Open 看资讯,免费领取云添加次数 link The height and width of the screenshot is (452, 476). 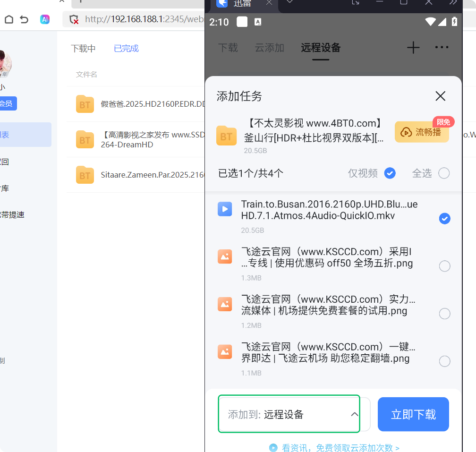point(334,448)
